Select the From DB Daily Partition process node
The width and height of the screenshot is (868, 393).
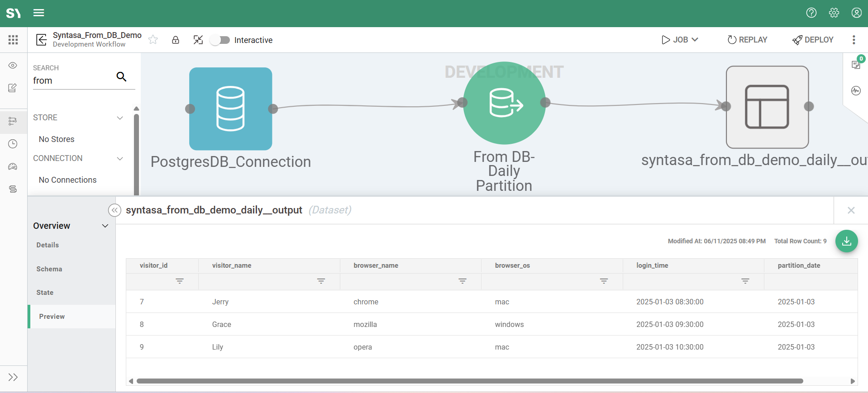[x=504, y=103]
